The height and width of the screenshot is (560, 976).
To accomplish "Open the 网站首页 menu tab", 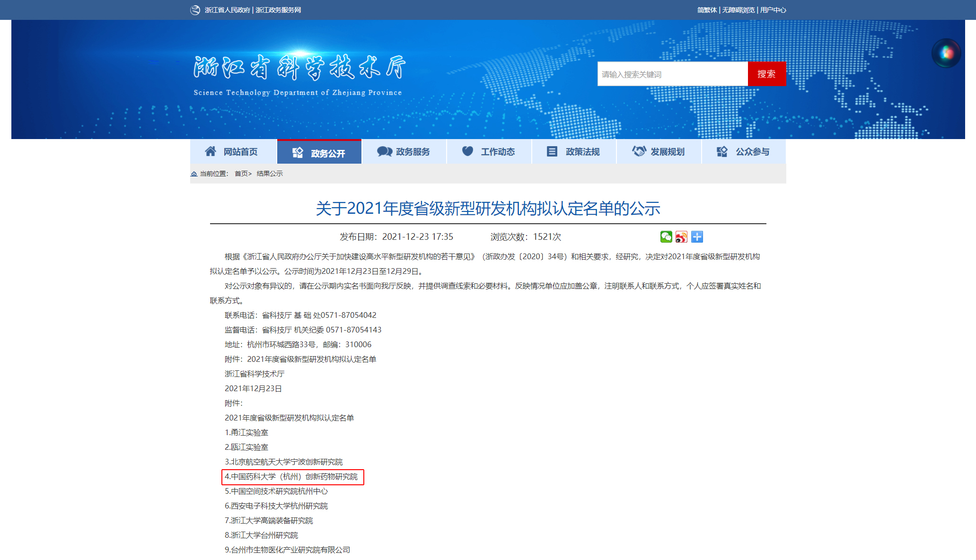I will 233,151.
